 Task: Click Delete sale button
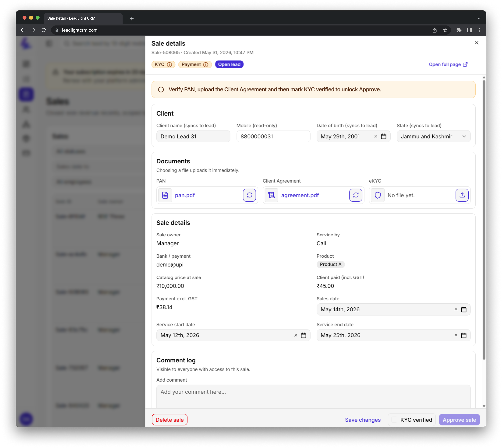tap(169, 420)
